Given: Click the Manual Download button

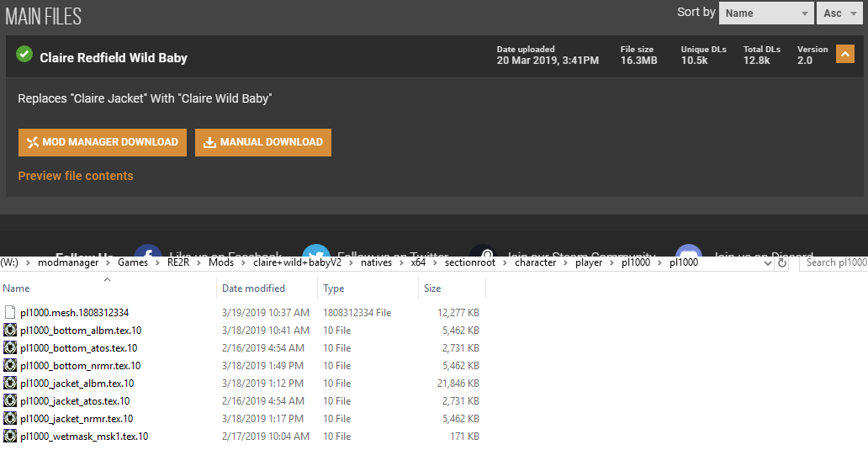Looking at the screenshot, I should tap(263, 142).
